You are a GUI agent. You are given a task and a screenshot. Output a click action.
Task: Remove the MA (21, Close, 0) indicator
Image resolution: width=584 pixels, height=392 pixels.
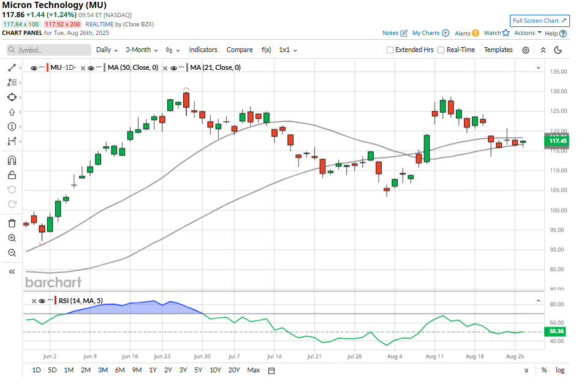click(x=165, y=68)
